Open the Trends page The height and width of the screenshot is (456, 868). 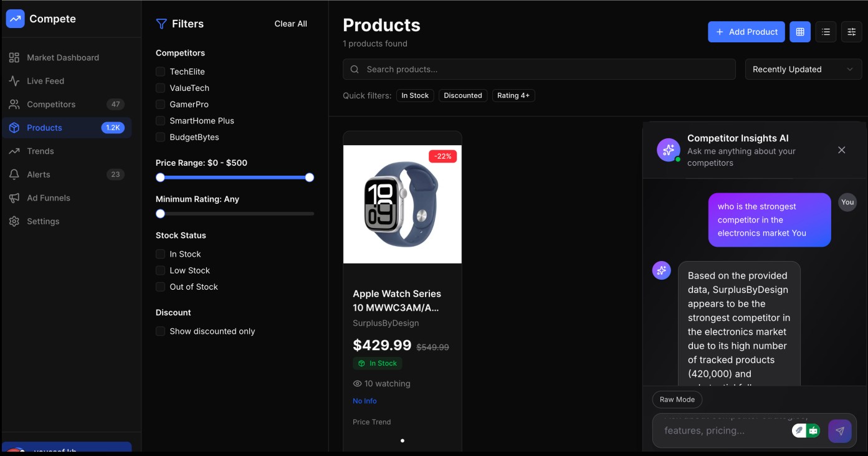pos(67,151)
